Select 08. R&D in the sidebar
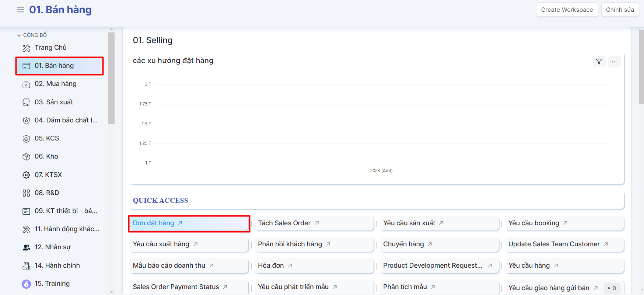Viewport: 644px width, 295px height. 47,193
